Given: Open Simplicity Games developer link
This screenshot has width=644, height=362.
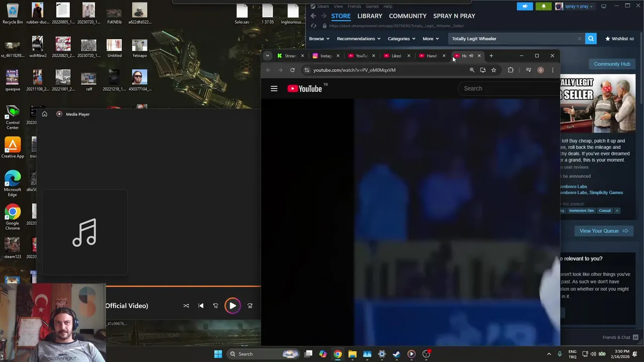Looking at the screenshot, I should [606, 193].
